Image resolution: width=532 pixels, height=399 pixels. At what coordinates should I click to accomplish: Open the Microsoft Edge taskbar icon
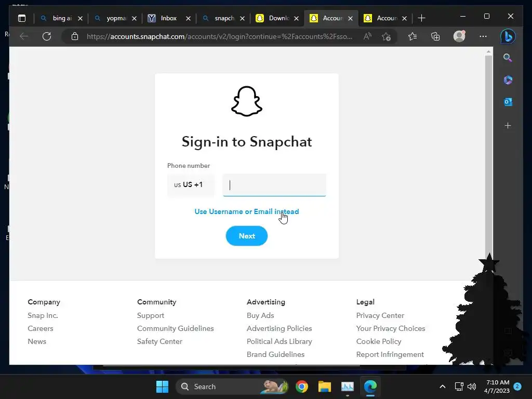(370, 387)
